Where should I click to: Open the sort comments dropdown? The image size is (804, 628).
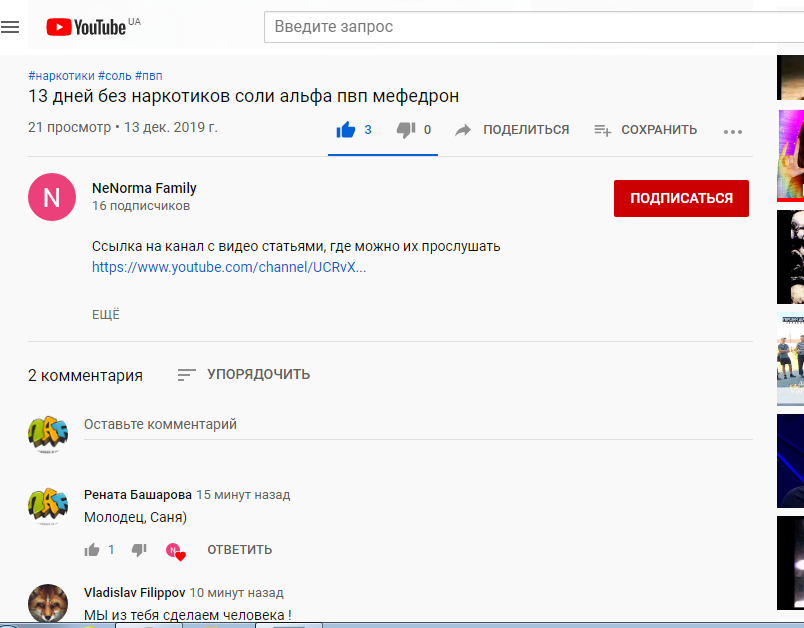244,375
